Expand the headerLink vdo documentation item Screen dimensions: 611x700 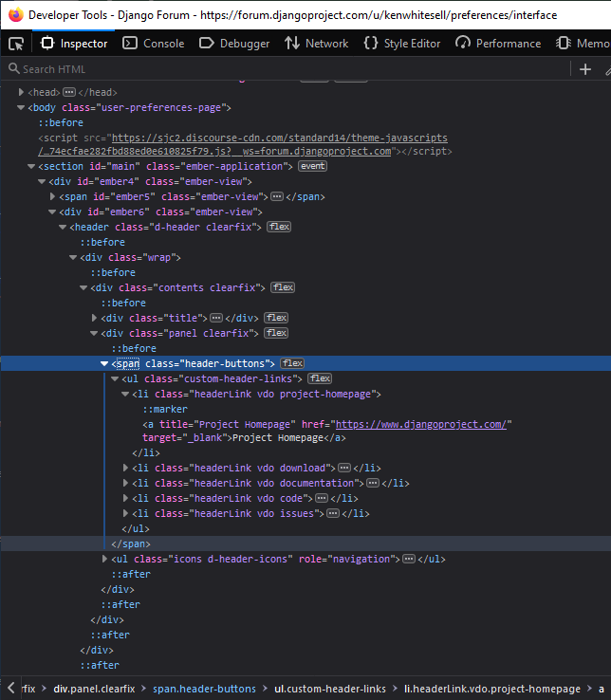click(x=126, y=483)
